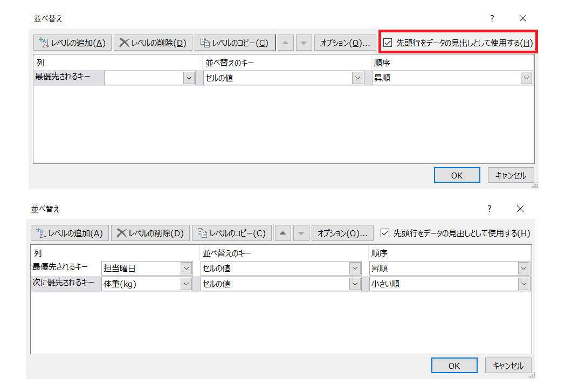Click キャンセル in the upper sort dialog
This screenshot has height=392, width=572.
tap(511, 175)
